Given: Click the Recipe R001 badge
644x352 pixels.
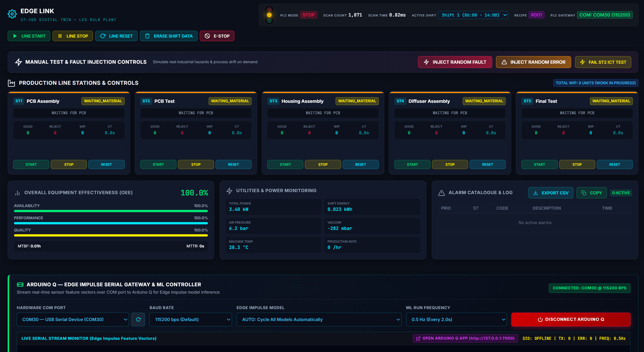Looking at the screenshot, I should tap(536, 15).
